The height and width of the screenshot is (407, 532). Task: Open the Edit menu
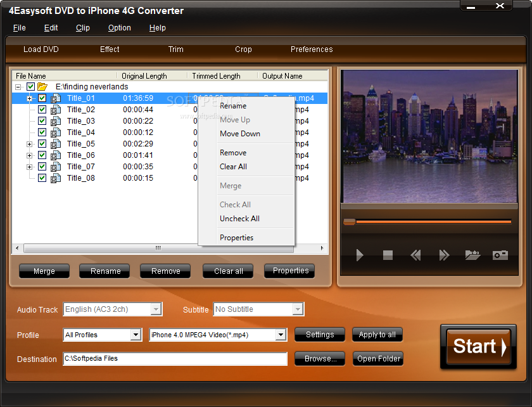51,28
